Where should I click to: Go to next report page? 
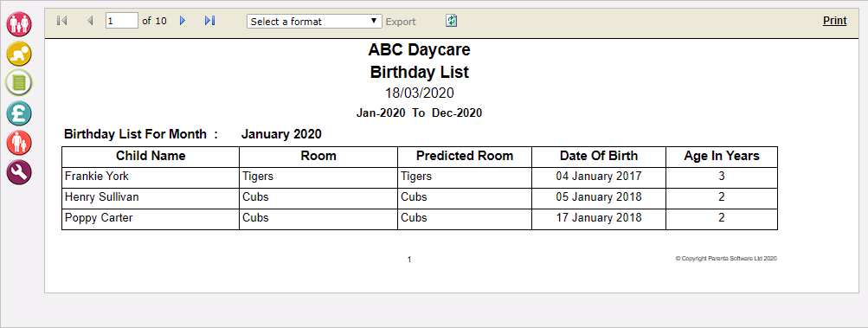[183, 21]
